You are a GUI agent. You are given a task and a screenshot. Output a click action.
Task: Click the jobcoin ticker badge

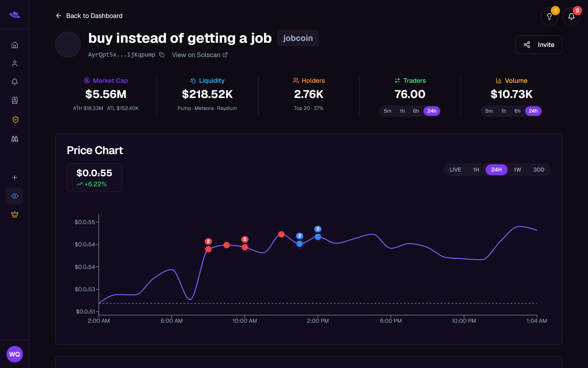point(298,38)
